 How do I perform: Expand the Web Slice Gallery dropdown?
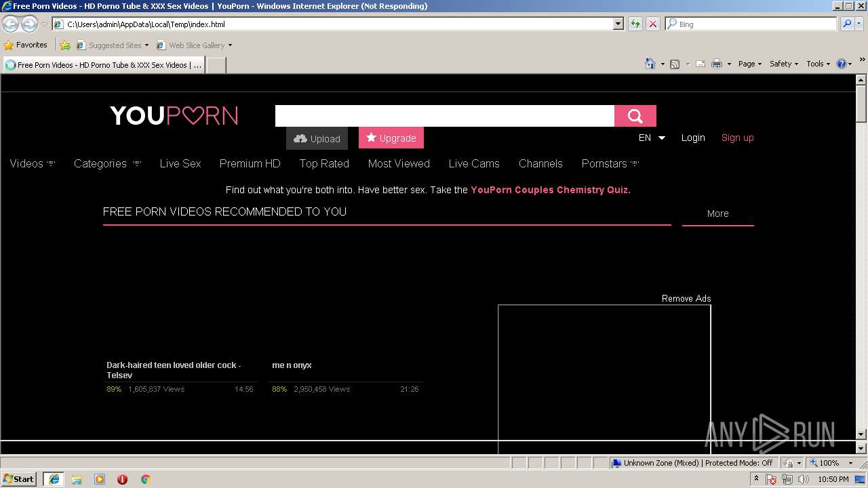[x=230, y=45]
